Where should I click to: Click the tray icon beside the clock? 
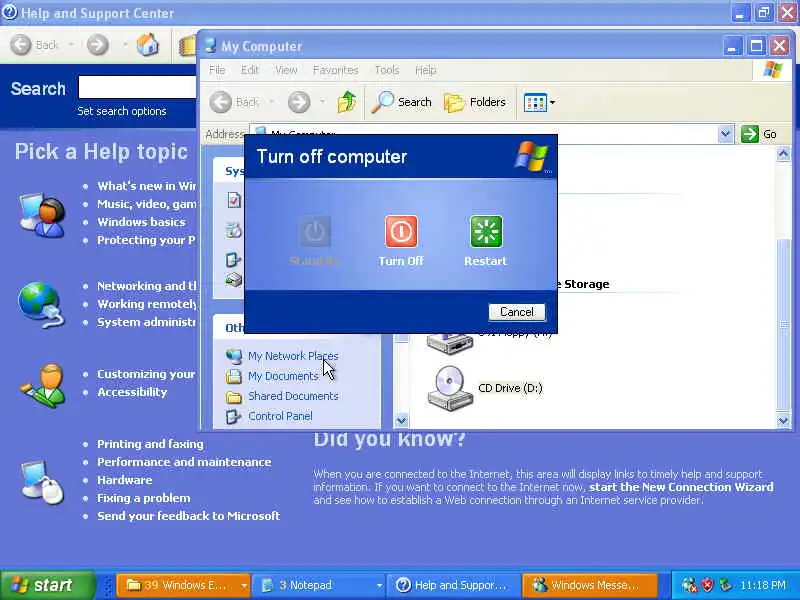[x=725, y=585]
